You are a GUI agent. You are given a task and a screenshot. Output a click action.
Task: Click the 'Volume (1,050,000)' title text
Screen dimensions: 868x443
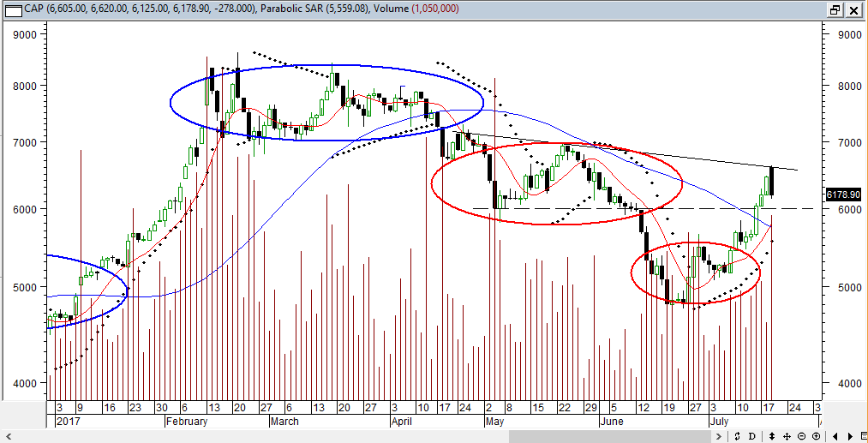click(415, 9)
